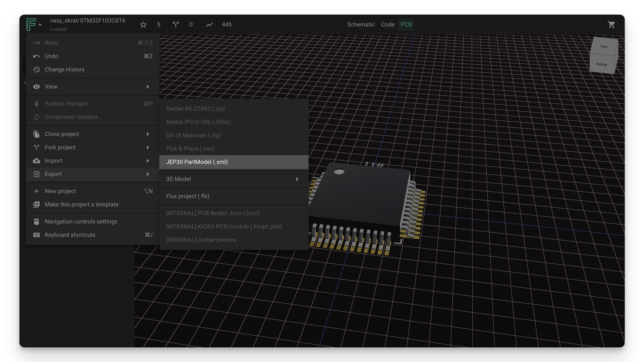Screen dimensions: 644x362
Task: Click the Change History clock icon
Action: (36, 69)
